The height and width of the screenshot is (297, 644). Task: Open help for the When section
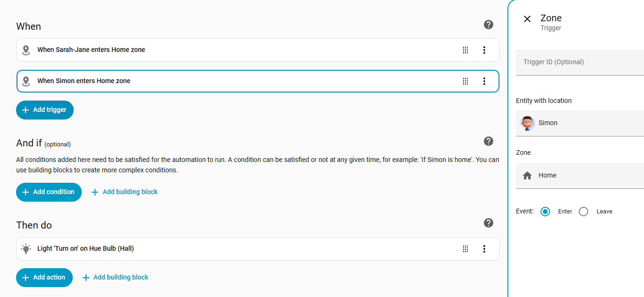[489, 25]
